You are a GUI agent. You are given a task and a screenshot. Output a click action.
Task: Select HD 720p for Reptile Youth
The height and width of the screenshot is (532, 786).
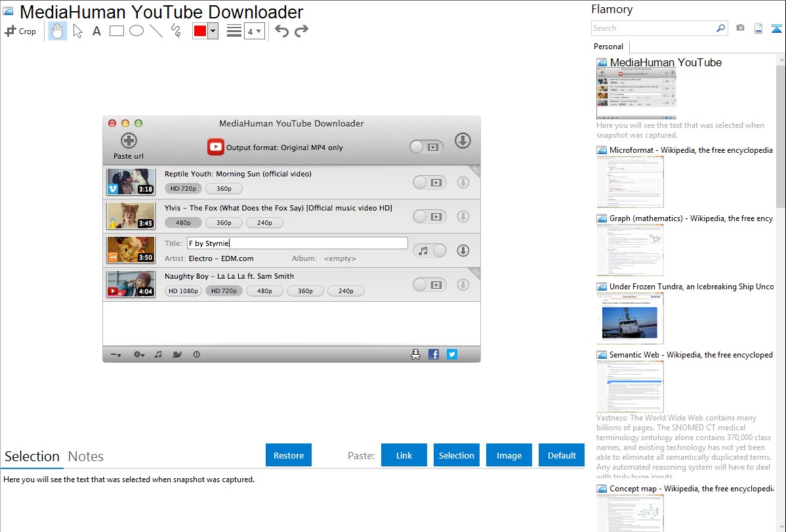[x=183, y=188]
